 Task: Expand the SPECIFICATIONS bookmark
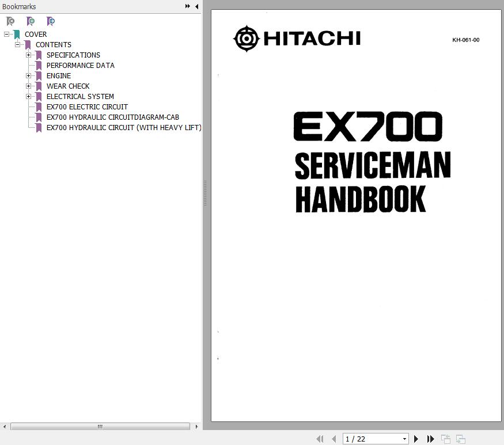28,55
